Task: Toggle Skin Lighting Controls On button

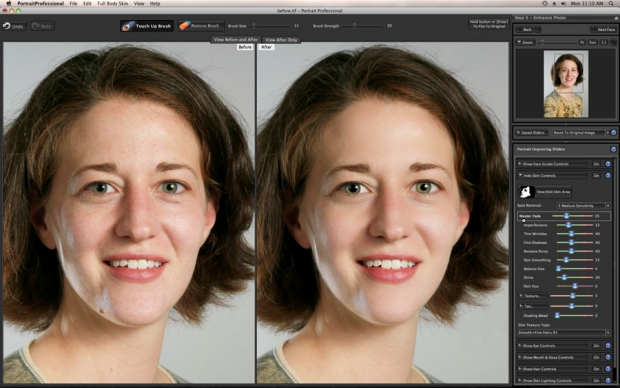Action: pos(596,380)
